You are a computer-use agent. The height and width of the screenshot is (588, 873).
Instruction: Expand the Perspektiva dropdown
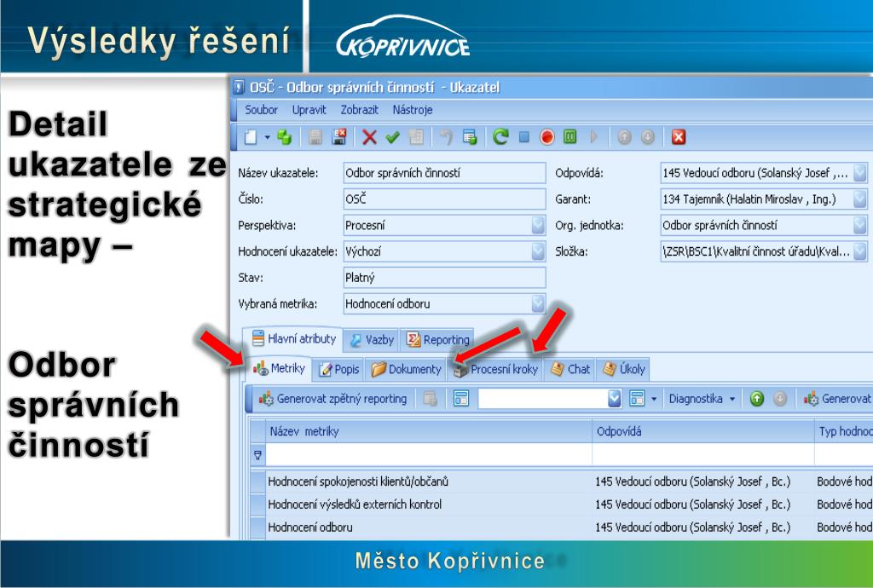pyautogui.click(x=538, y=225)
